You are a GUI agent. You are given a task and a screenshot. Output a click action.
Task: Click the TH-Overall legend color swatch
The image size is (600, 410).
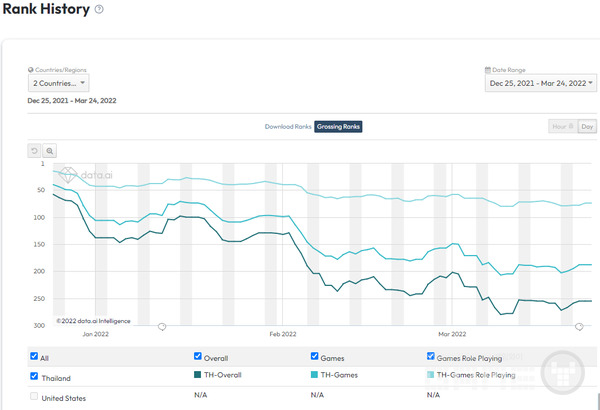click(198, 375)
